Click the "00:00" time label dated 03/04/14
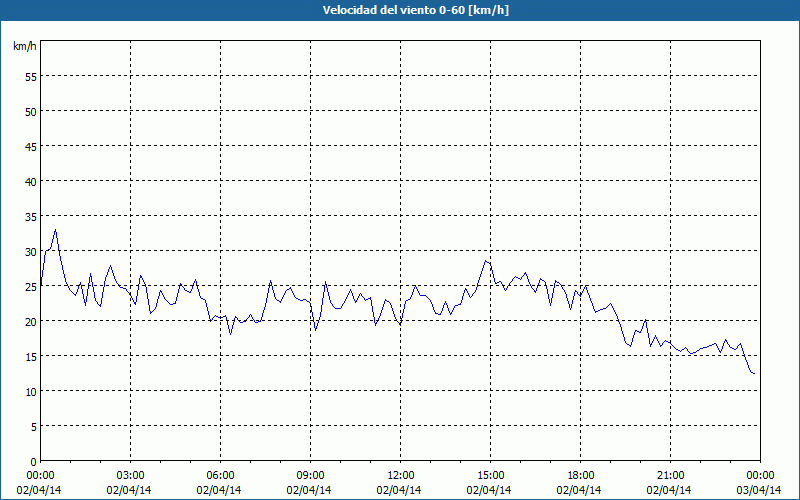Viewport: 800px width, 500px height. click(x=760, y=476)
